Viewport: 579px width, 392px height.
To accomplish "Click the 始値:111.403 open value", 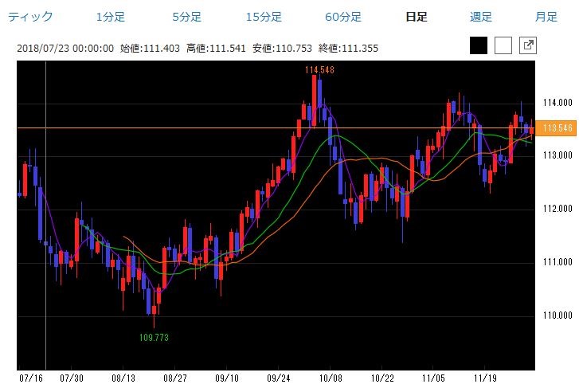I will point(150,49).
